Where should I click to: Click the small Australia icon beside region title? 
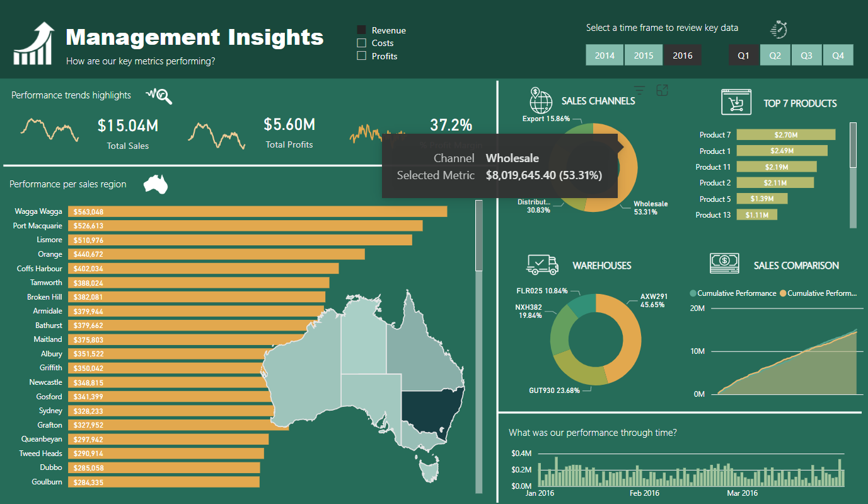coord(156,184)
